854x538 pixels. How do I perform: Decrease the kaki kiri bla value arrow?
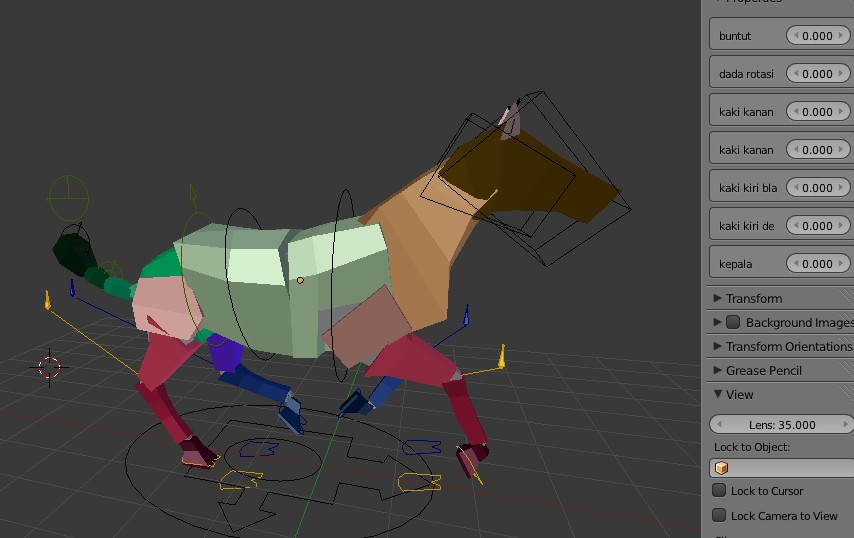pos(796,188)
